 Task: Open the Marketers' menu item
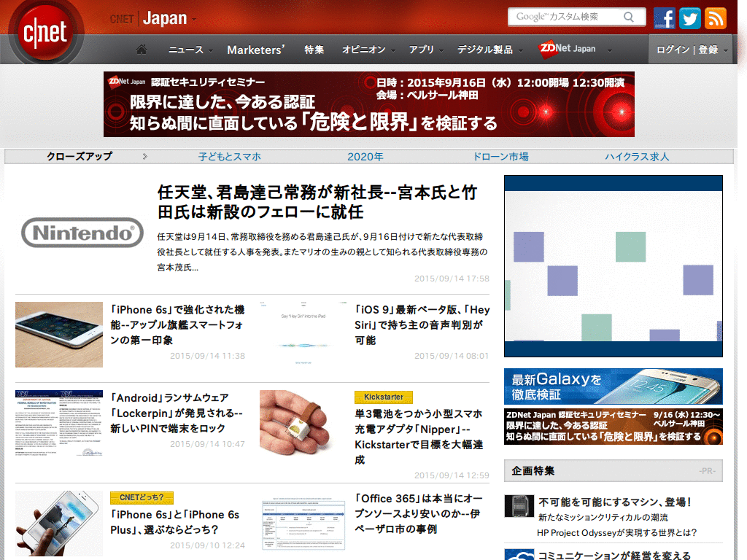256,50
